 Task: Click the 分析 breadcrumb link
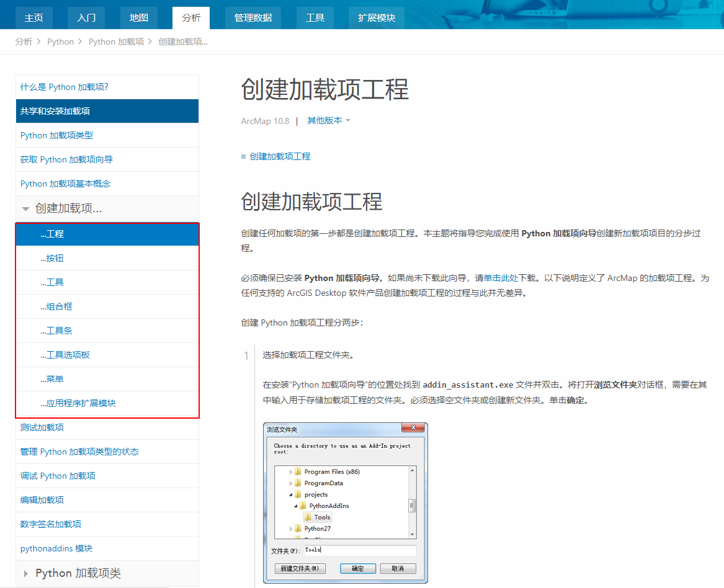[x=23, y=42]
